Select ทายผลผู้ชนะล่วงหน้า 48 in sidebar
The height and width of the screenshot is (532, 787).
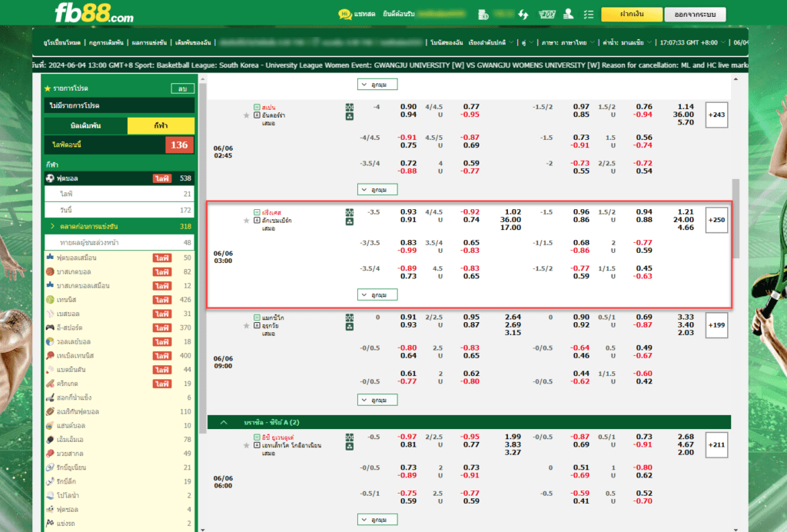[119, 242]
